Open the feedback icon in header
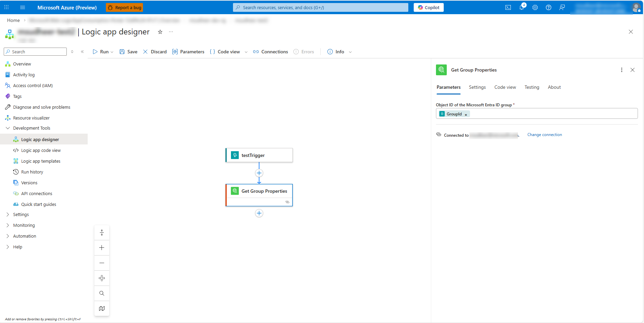 coord(562,7)
